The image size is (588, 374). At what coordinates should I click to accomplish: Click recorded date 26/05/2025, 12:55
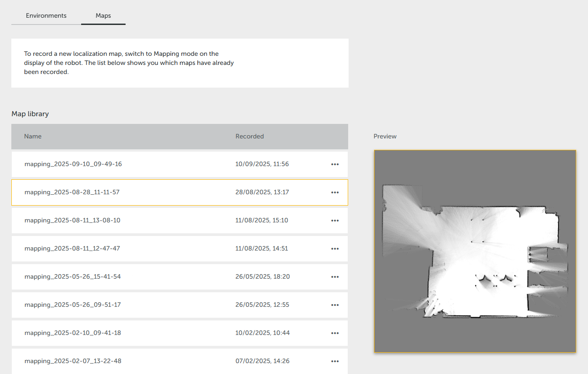[262, 305]
